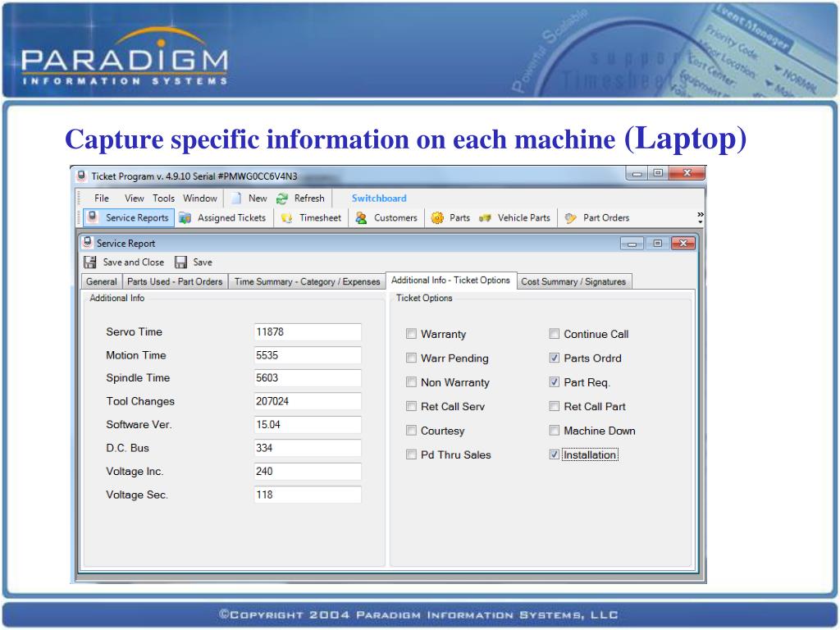Click the Vehicle Parts icon

click(485, 218)
